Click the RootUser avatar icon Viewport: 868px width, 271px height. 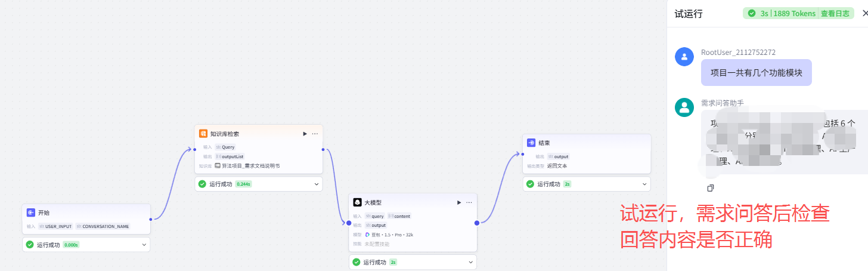coord(684,57)
